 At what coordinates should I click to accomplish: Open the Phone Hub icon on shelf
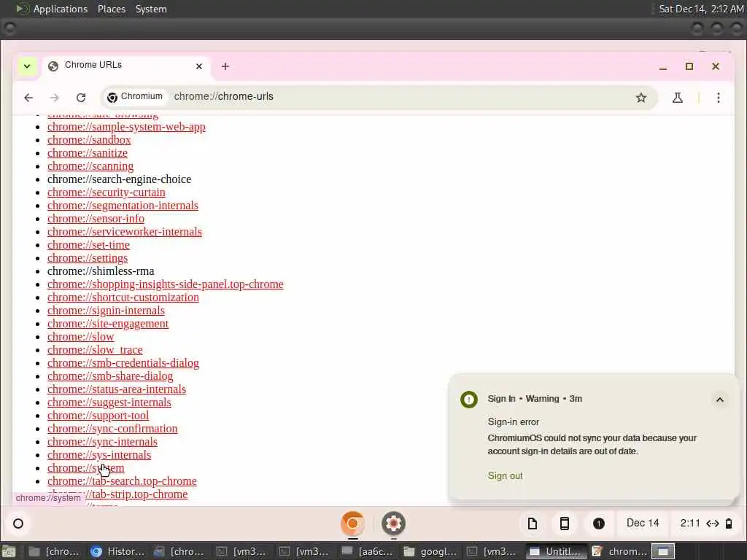[565, 524]
